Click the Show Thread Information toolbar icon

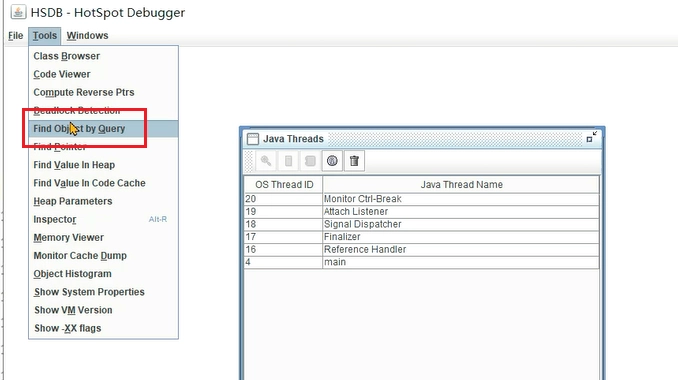coord(310,161)
